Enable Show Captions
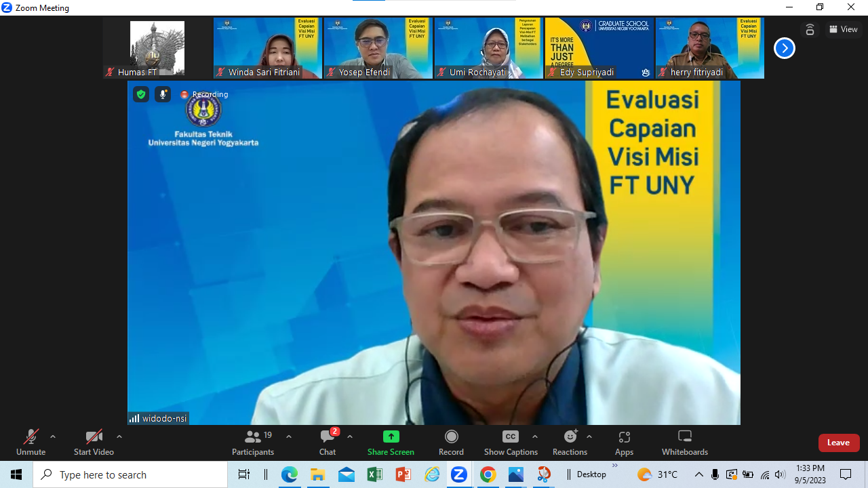The width and height of the screenshot is (868, 488). [511, 443]
